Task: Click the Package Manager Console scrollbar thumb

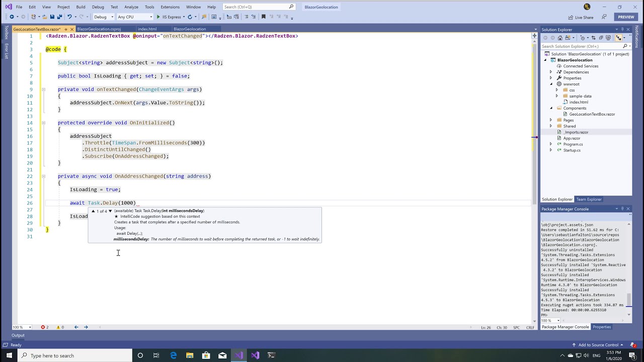Action: pyautogui.click(x=629, y=299)
